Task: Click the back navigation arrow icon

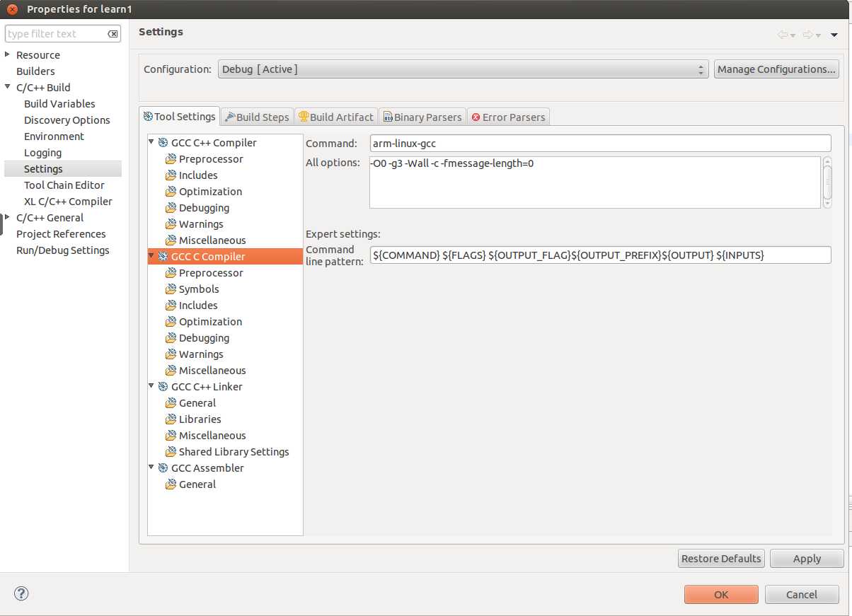Action: 783,35
